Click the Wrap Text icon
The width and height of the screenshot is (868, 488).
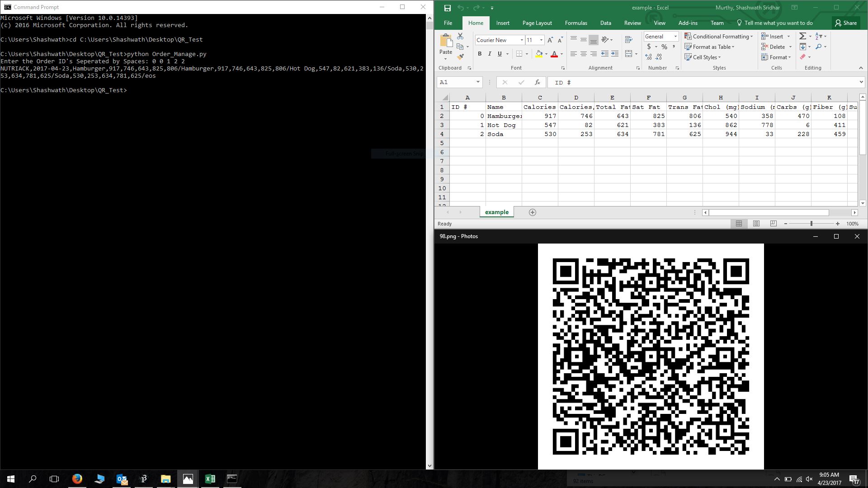point(628,40)
